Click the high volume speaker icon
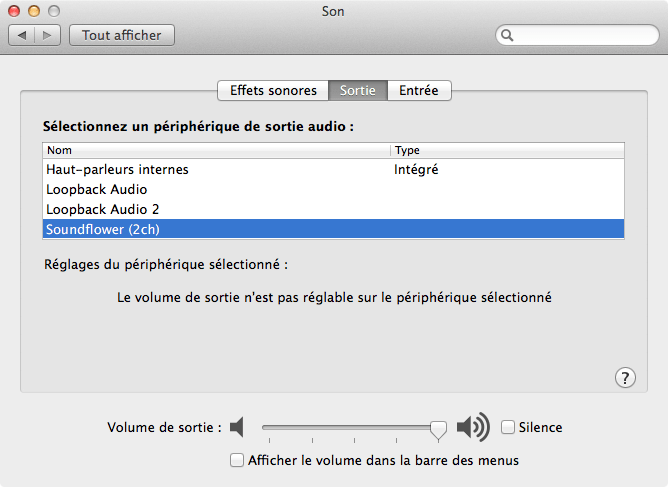 tap(472, 428)
